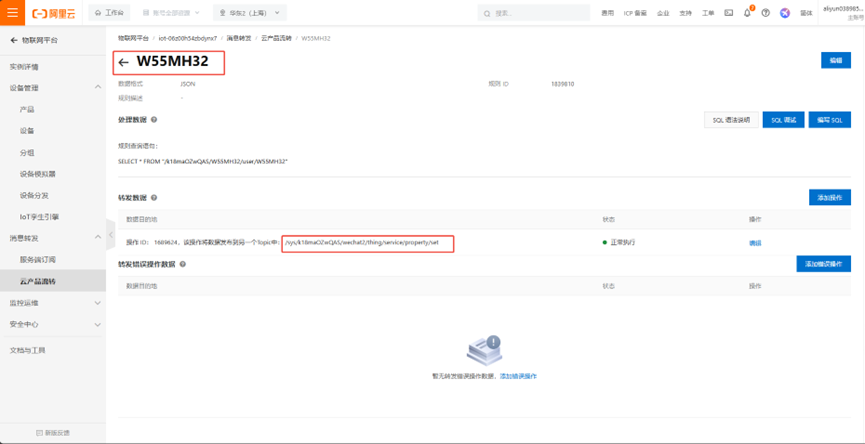
Task: Click help icon next to 处理数据
Action: 154,119
